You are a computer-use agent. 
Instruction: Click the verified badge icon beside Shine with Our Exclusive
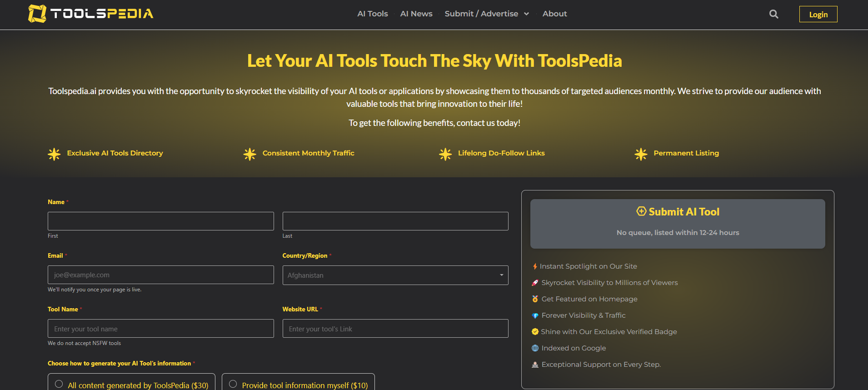(535, 332)
